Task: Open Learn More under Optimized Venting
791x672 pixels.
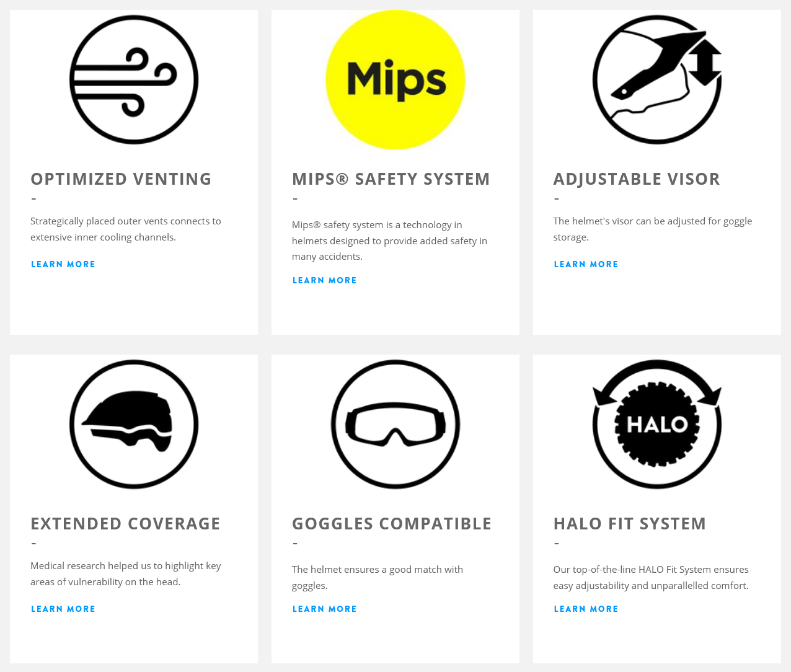Action: [x=63, y=264]
